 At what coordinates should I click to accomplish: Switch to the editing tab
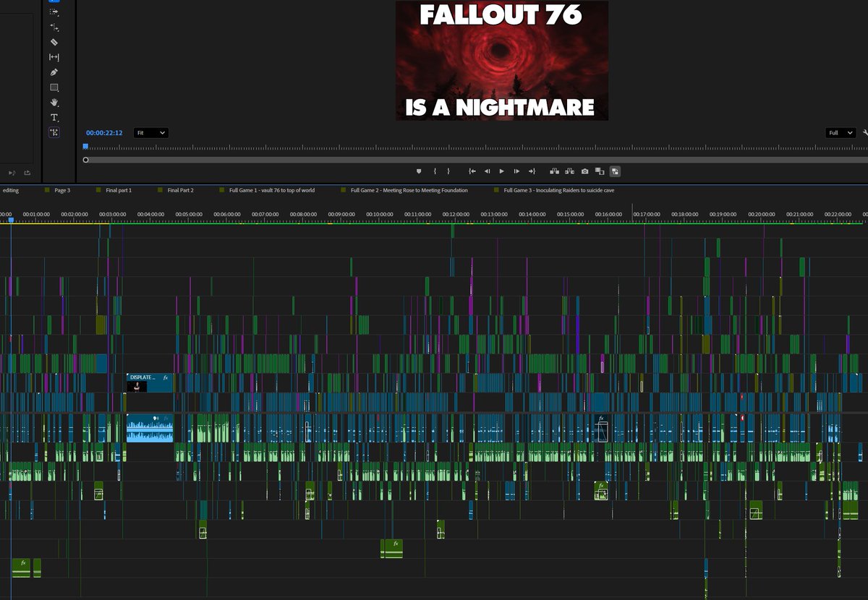(11, 190)
